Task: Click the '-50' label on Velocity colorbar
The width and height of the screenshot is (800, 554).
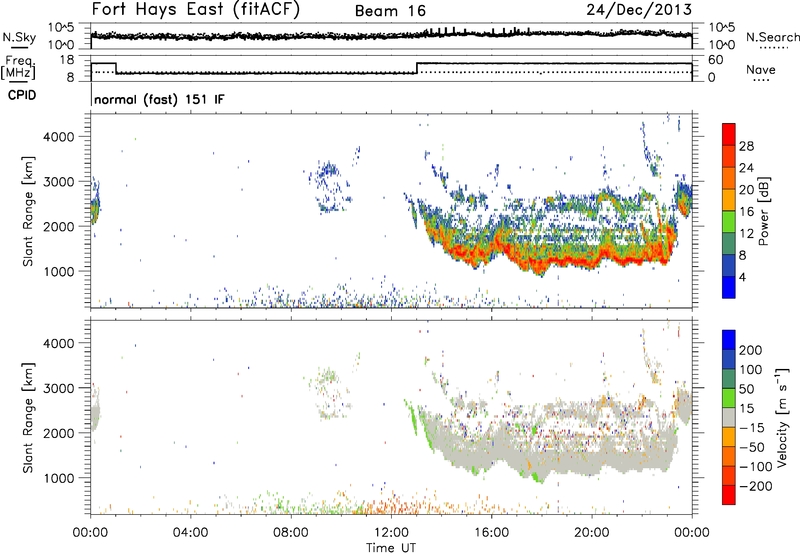Action: coord(752,447)
